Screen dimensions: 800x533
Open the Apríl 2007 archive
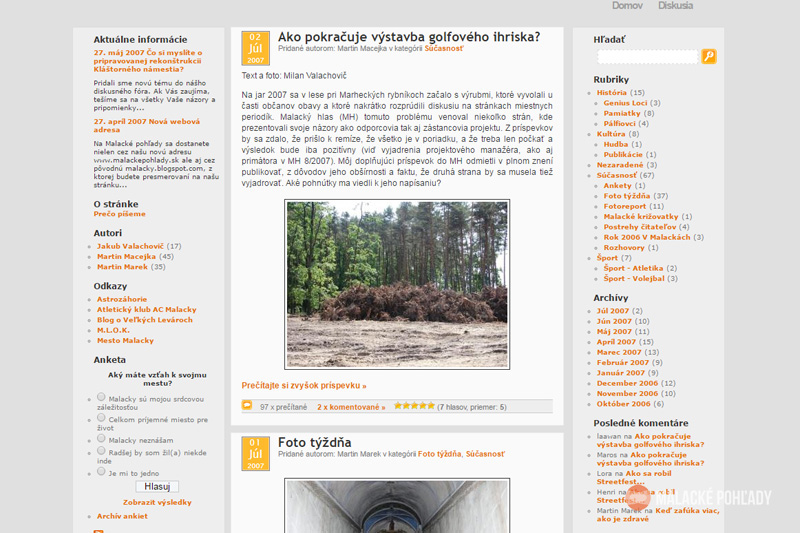[616, 342]
